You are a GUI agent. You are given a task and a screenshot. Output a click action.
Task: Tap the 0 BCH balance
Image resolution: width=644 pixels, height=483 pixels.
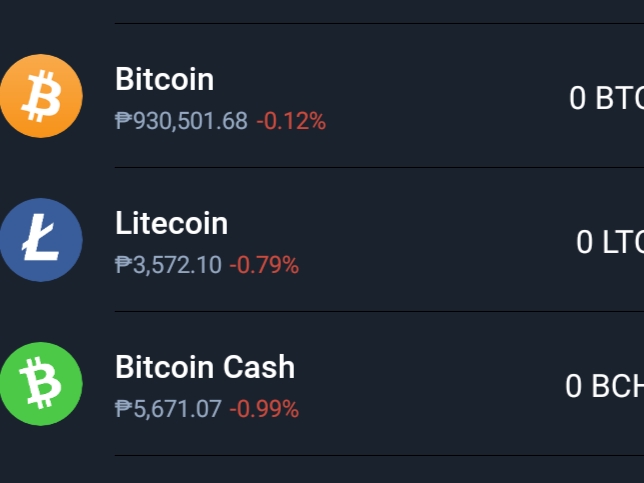coord(605,386)
